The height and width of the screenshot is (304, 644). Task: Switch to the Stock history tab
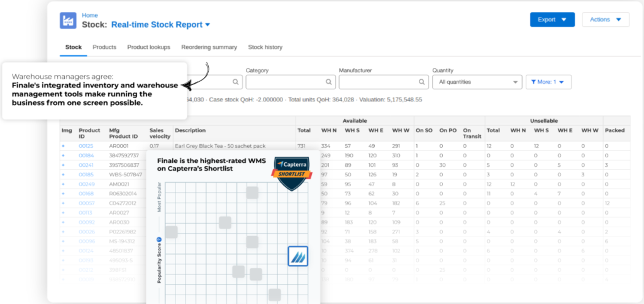click(x=265, y=47)
